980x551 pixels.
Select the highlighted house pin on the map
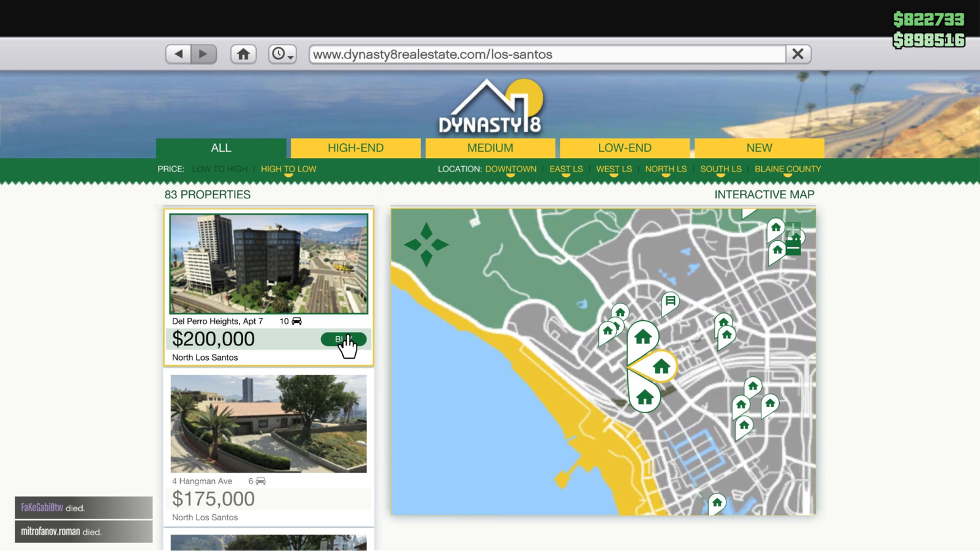tap(660, 364)
